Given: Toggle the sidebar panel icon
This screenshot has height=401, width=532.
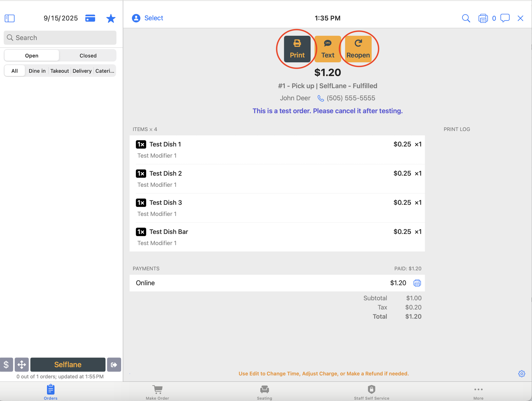Looking at the screenshot, I should 10,18.
